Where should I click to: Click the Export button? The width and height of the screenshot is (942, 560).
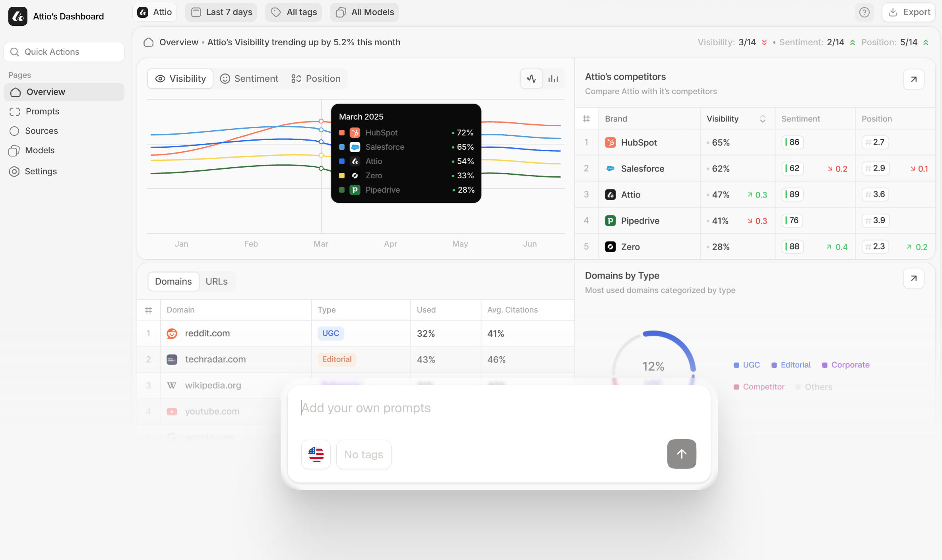click(x=909, y=12)
